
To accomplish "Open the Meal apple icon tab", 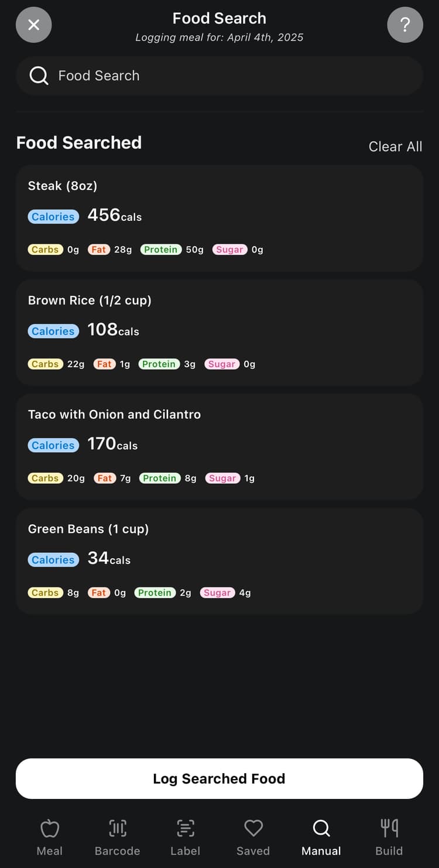I will (50, 838).
